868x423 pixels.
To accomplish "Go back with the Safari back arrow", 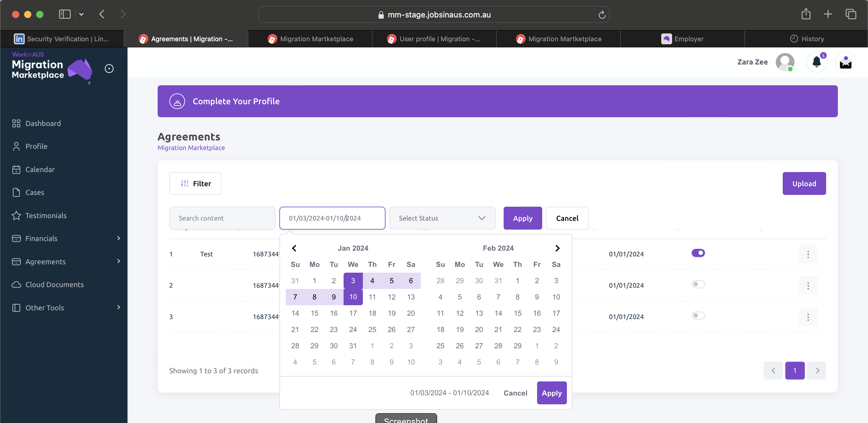I will click(x=102, y=14).
